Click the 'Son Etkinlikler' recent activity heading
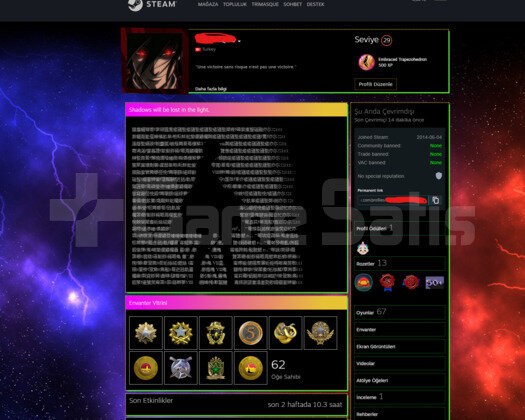 pos(151,401)
